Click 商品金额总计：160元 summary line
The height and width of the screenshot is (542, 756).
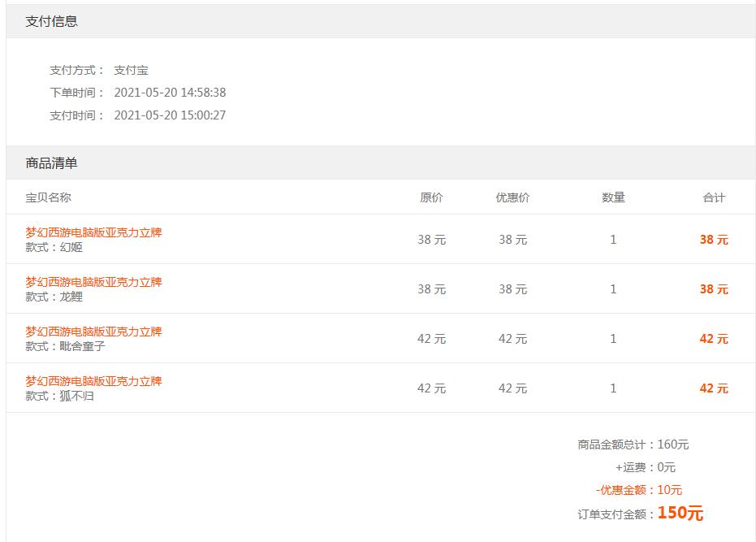click(x=633, y=444)
